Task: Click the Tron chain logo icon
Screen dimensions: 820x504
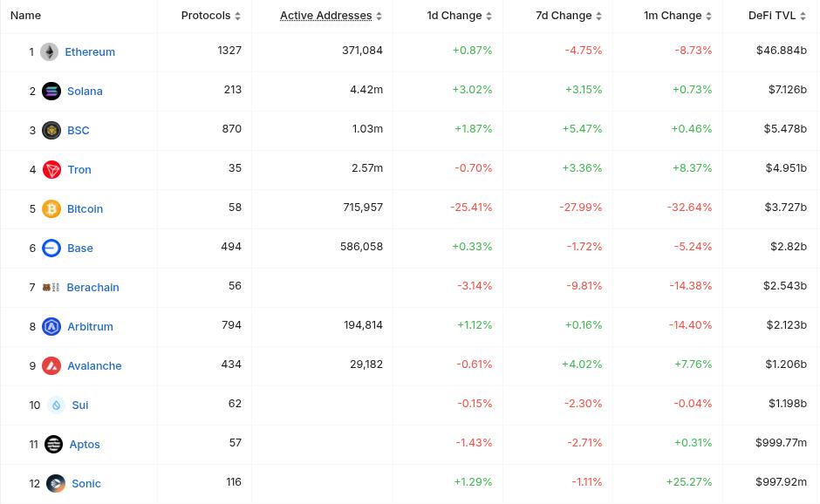Action: (x=51, y=170)
